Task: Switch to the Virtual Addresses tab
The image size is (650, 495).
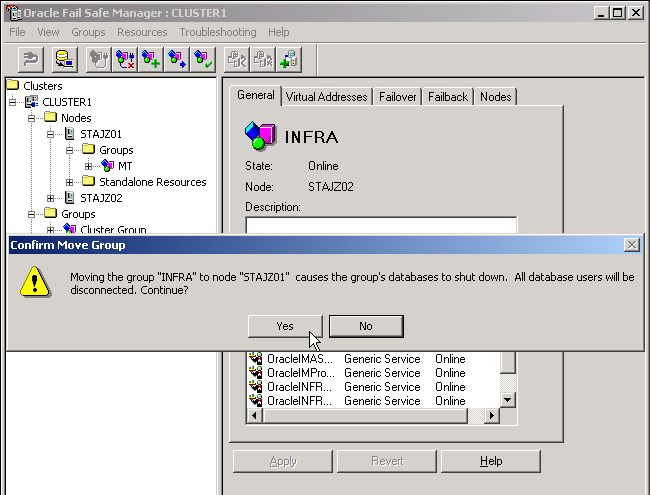Action: (x=327, y=97)
